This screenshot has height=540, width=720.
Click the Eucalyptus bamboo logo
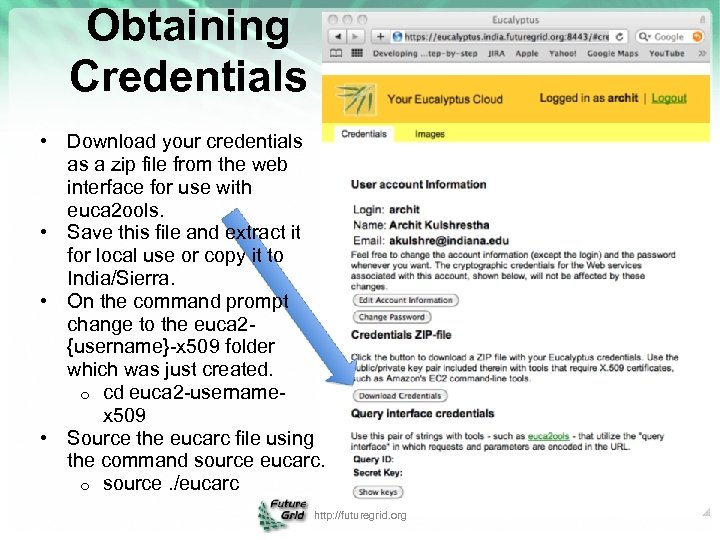coord(357,99)
